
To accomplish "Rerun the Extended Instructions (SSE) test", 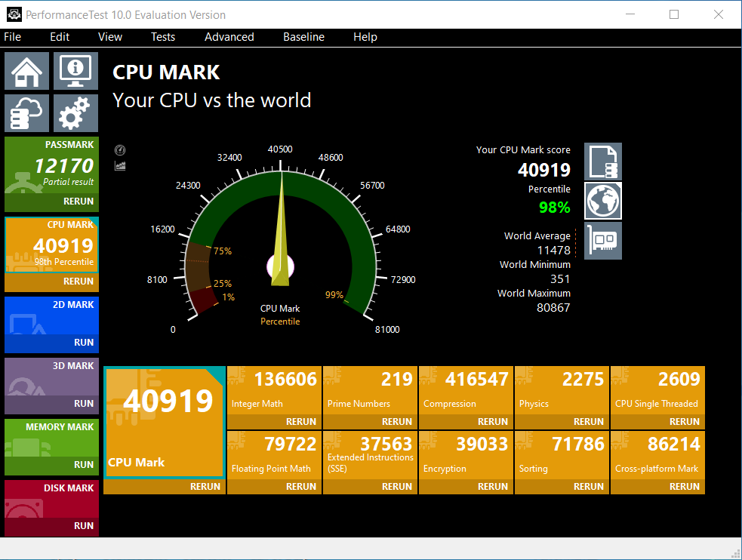I will 370,487.
